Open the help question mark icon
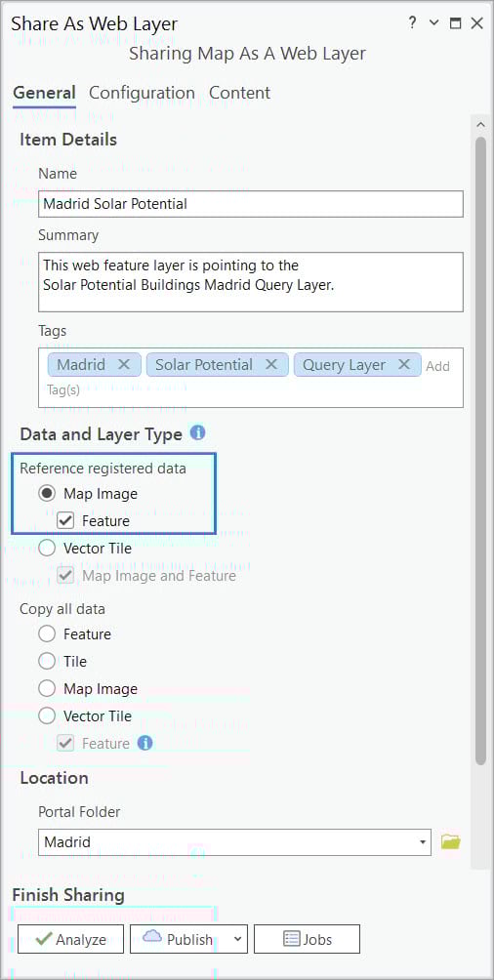The width and height of the screenshot is (494, 980). (x=412, y=23)
